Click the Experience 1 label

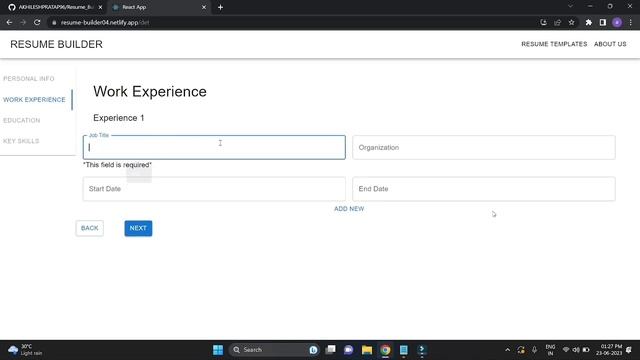coord(118,118)
